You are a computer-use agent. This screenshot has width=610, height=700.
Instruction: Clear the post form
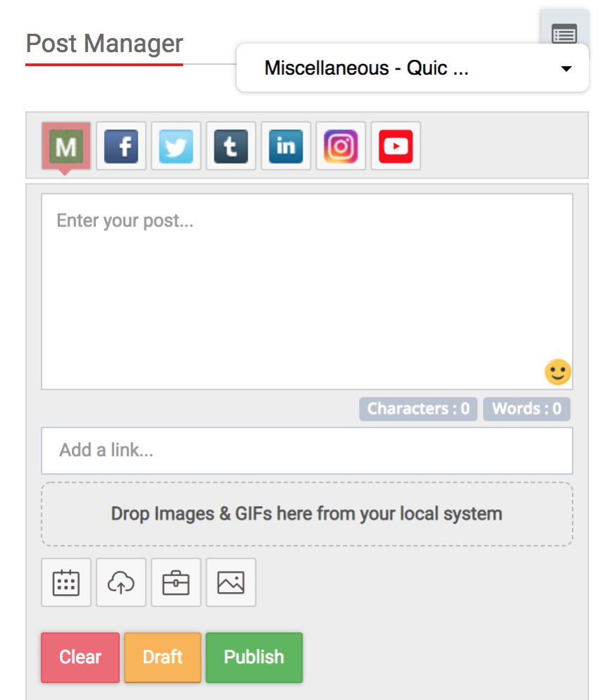80,657
